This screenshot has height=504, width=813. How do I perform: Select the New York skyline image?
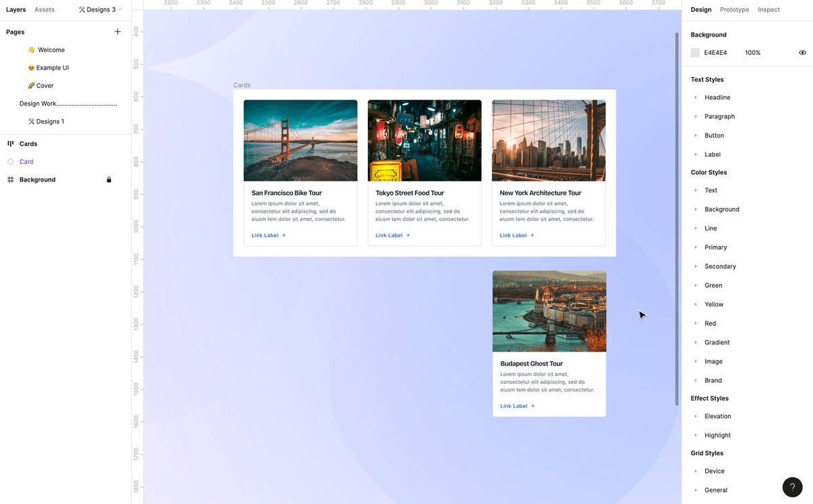(x=549, y=141)
